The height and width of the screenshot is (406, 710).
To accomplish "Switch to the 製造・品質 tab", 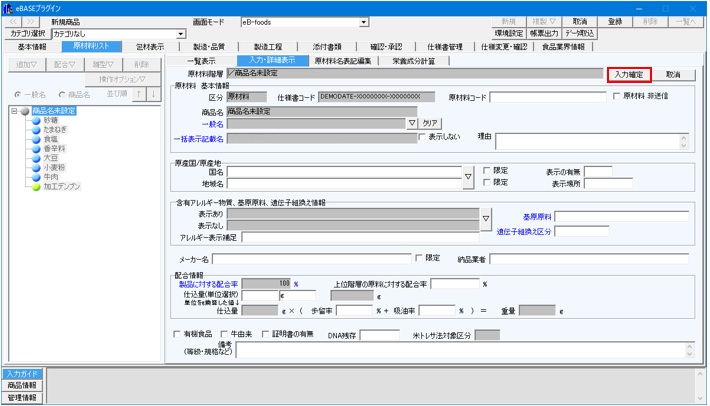I will click(209, 47).
